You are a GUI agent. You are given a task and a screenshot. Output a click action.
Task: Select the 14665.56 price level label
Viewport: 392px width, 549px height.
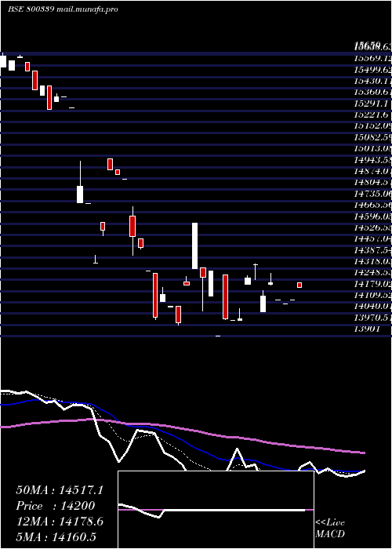click(x=372, y=204)
